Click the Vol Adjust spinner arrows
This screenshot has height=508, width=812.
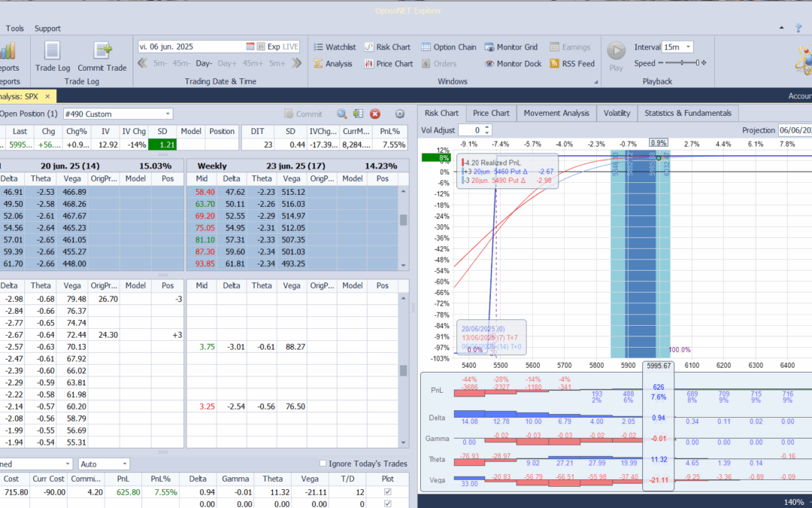click(x=486, y=130)
